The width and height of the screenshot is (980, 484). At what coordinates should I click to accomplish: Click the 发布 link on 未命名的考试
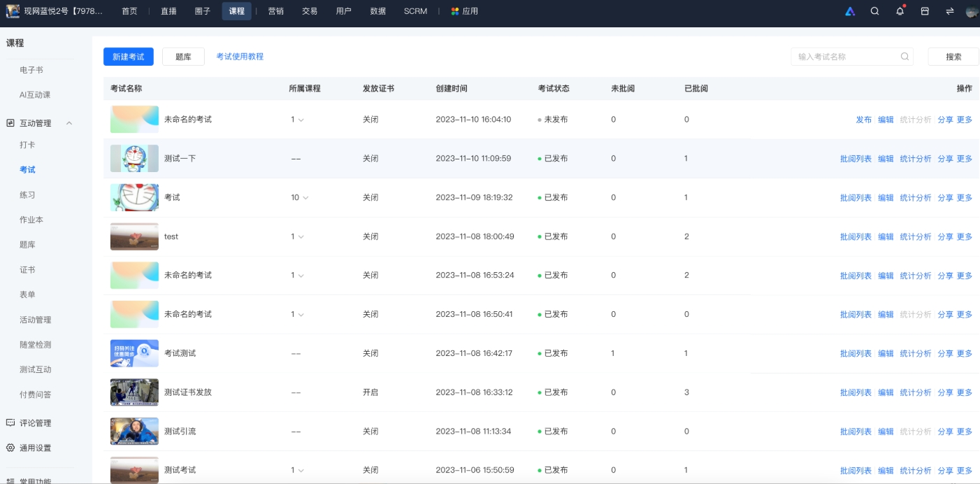[x=864, y=119]
